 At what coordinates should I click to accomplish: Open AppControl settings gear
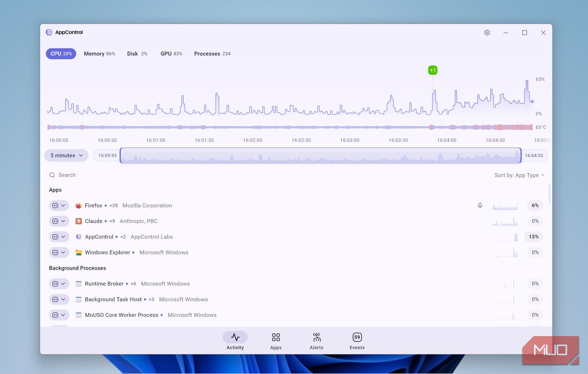coord(487,33)
